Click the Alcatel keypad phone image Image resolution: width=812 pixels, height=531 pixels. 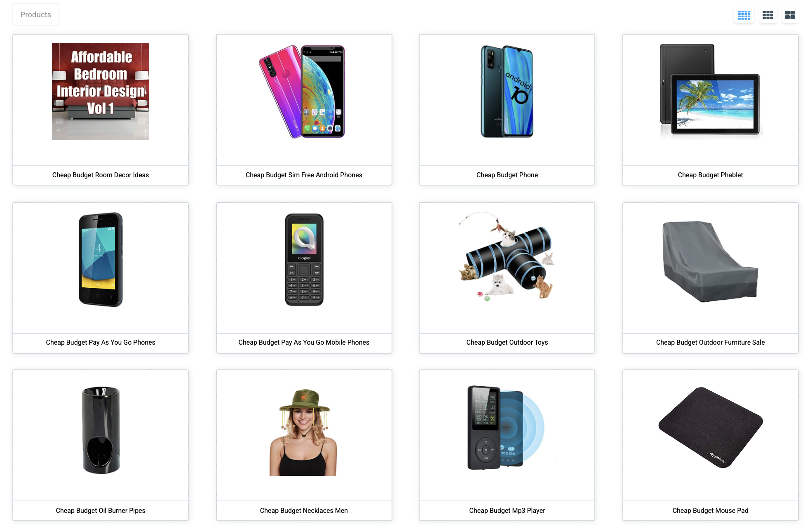304,260
